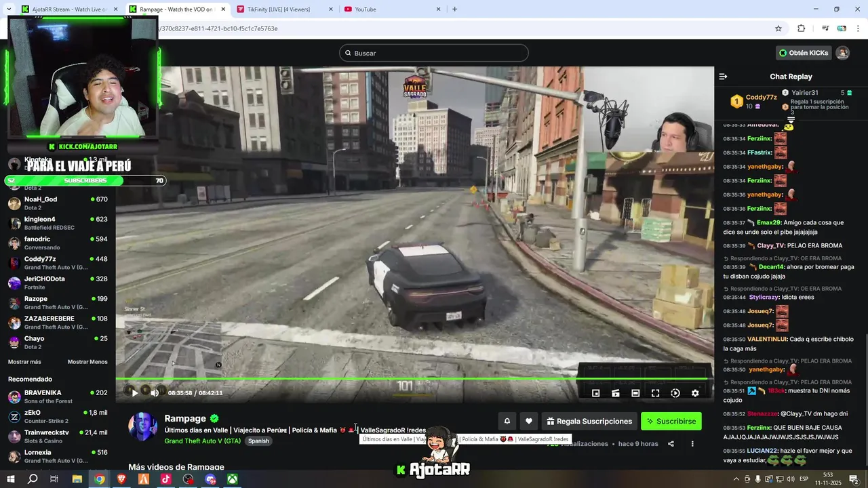
Task: Open recommended zEkO channel
Action: 58,416
